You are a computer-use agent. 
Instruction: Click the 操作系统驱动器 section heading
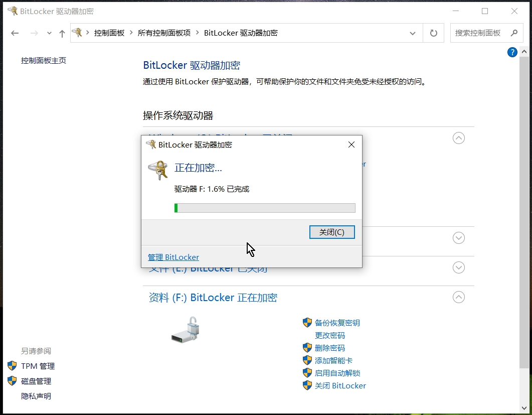tap(178, 115)
